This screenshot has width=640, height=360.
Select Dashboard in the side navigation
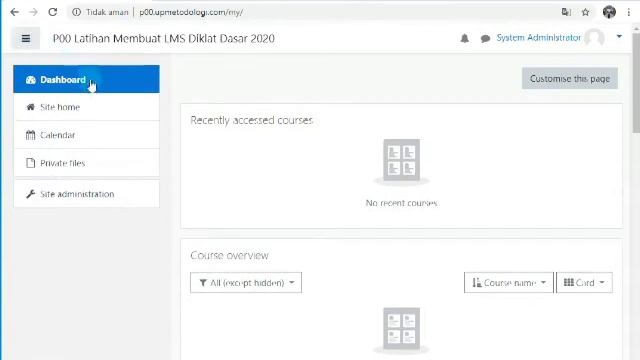[x=87, y=79]
